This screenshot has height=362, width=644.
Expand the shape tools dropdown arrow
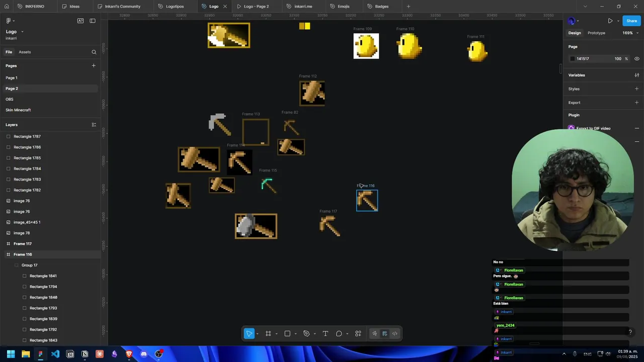click(x=295, y=334)
